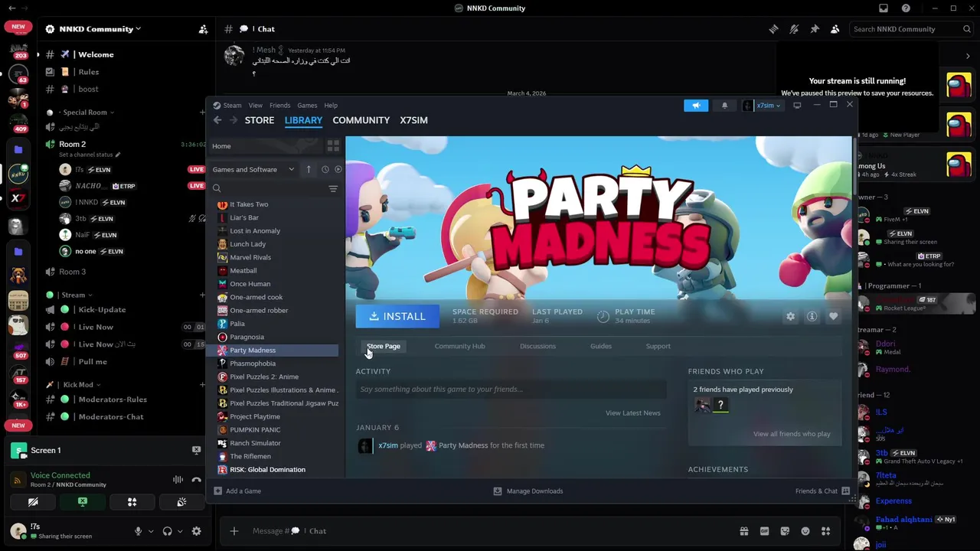Go back with Steam's back arrow
Viewport: 980px width, 551px height.
point(217,120)
